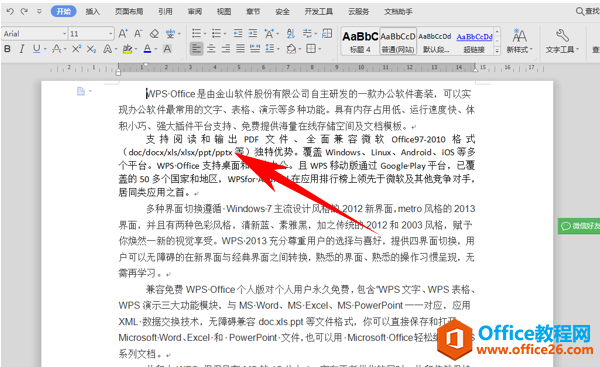Viewport: 600px width, 367px height.
Task: Open the 插入 tab
Action: pyautogui.click(x=93, y=11)
